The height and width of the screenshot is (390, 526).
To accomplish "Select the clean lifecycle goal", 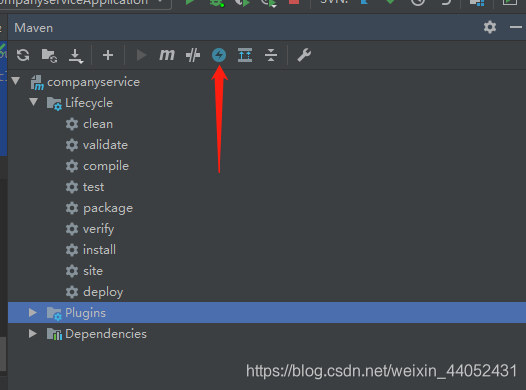I will [x=98, y=124].
